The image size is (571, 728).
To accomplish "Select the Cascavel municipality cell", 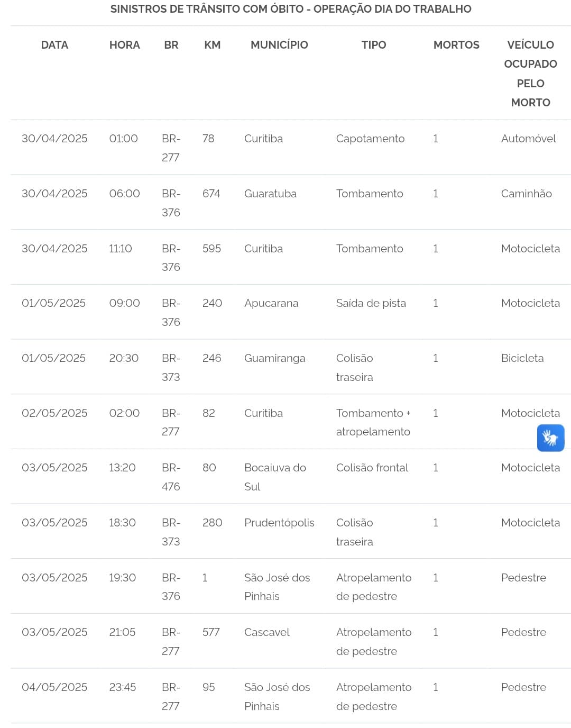I will pos(267,632).
